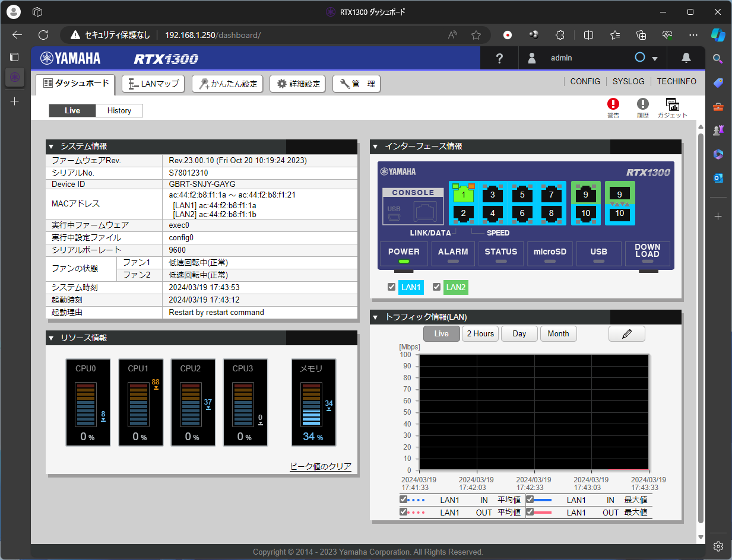This screenshot has height=560, width=732.
Task: Click the CPU1 usage gauge
Action: point(141,402)
